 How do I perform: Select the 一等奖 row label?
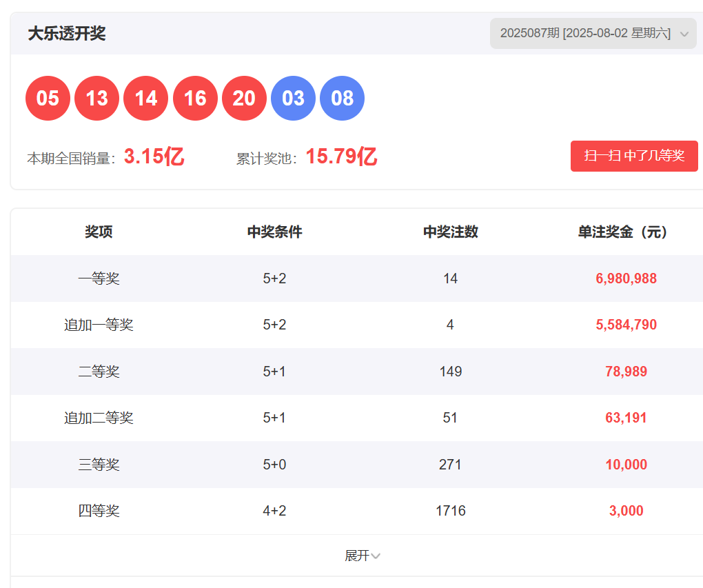point(99,278)
